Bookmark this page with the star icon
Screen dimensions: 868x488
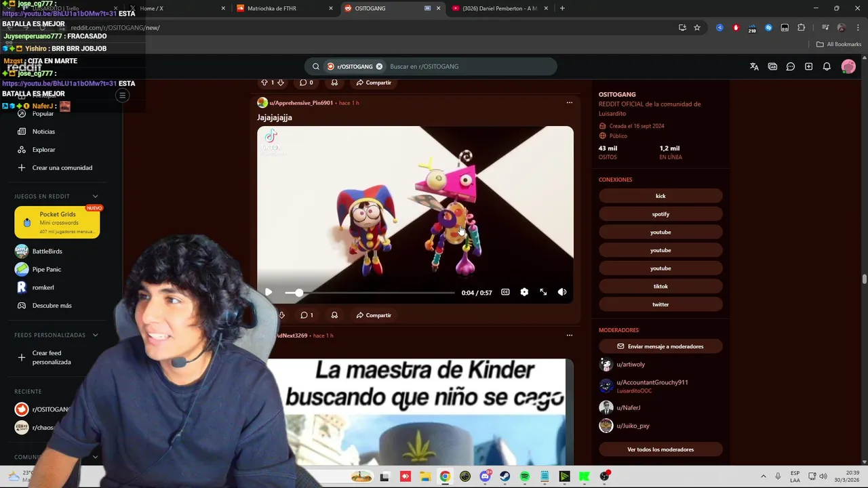pyautogui.click(x=697, y=28)
